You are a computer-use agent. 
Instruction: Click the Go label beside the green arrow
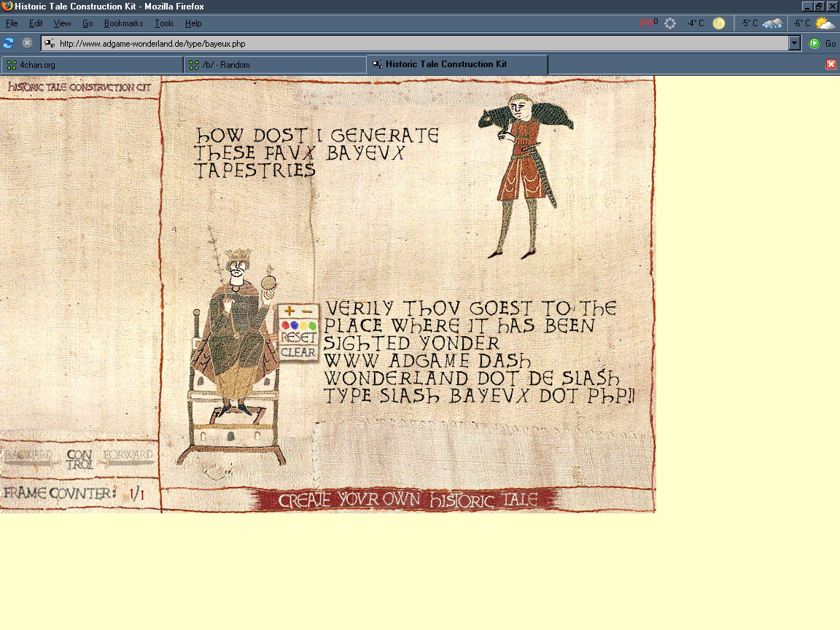click(831, 44)
